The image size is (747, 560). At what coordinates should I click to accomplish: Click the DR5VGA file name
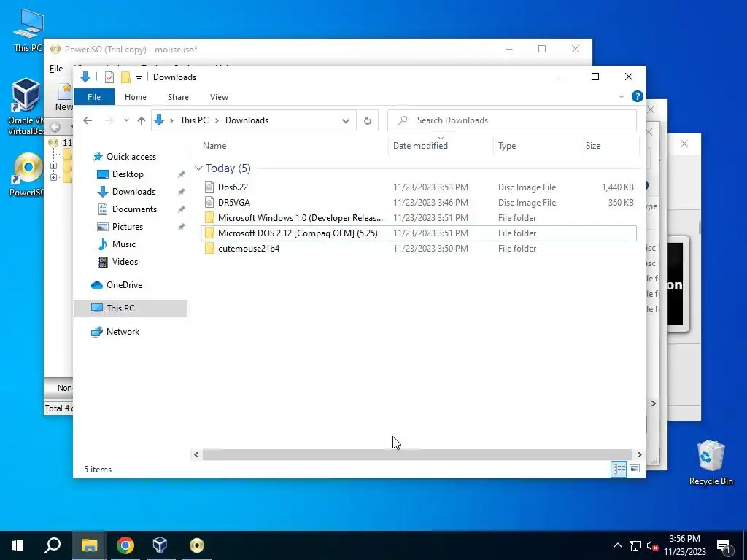pos(234,203)
